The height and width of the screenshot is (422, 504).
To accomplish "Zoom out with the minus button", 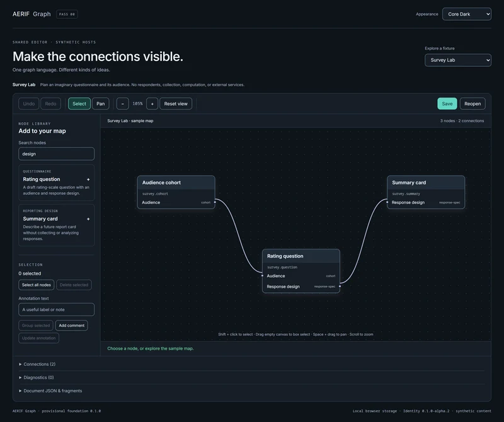I will pyautogui.click(x=122, y=104).
